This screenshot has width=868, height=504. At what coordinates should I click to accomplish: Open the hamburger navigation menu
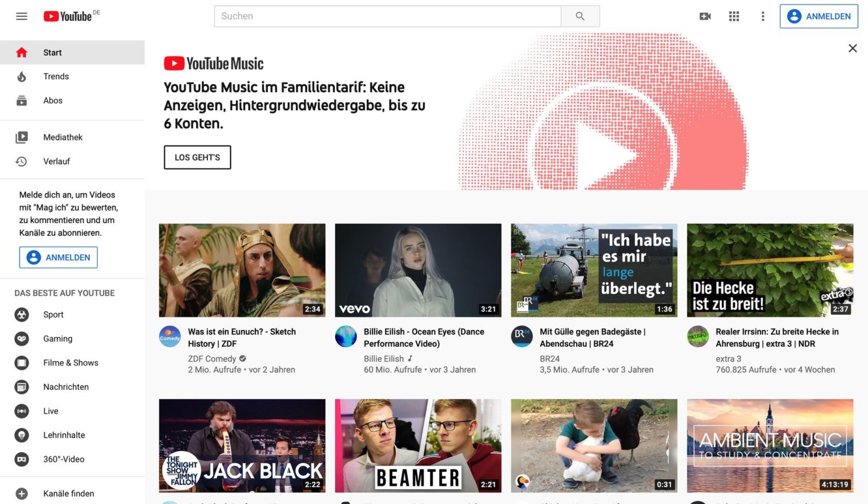click(21, 16)
